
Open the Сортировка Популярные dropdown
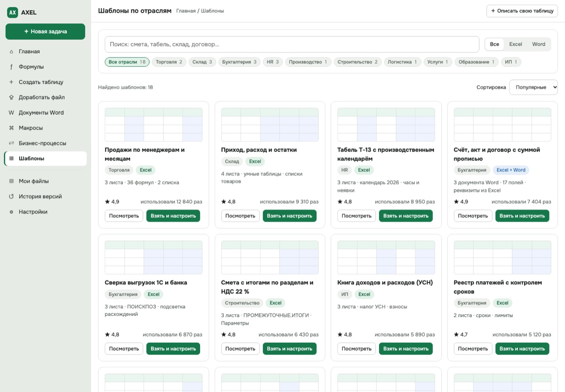pos(533,88)
